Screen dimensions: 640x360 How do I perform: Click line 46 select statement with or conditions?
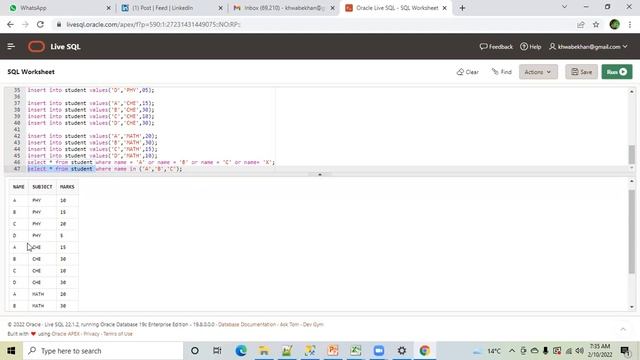[151, 162]
